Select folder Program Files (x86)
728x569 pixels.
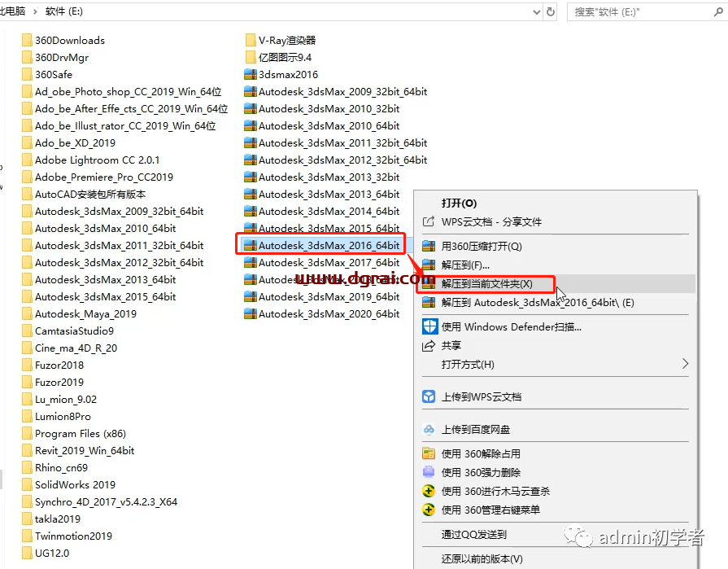click(81, 434)
